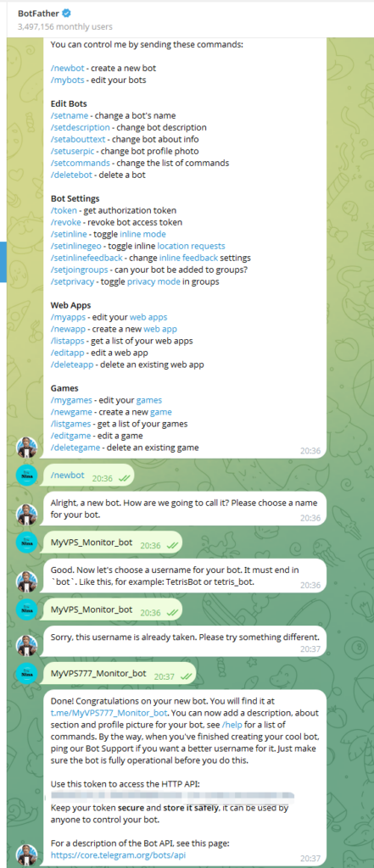Click the blurred HTTP API token text
Image resolution: width=374 pixels, height=868 pixels.
pos(172,796)
